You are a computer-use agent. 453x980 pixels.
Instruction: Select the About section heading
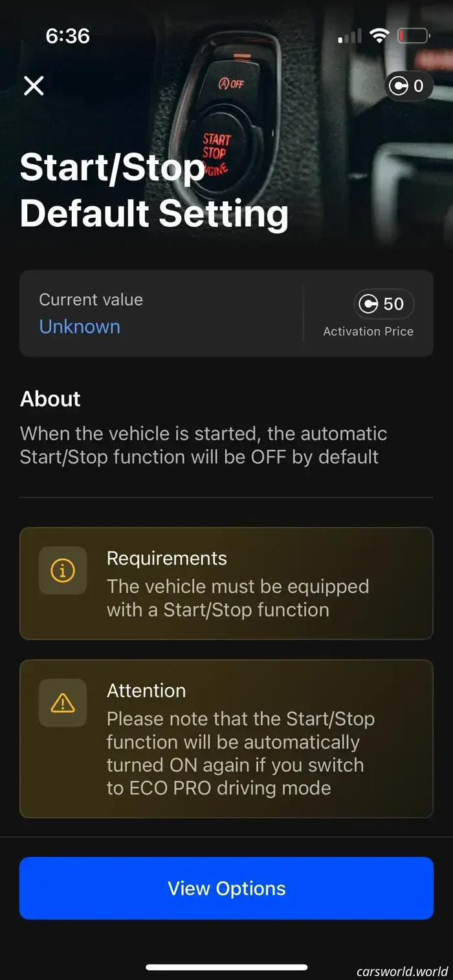50,399
